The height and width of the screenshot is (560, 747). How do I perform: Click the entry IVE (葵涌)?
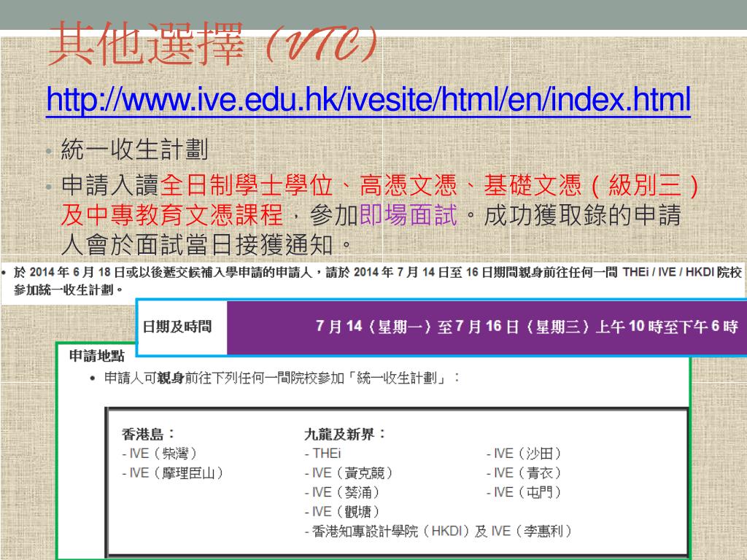342,492
